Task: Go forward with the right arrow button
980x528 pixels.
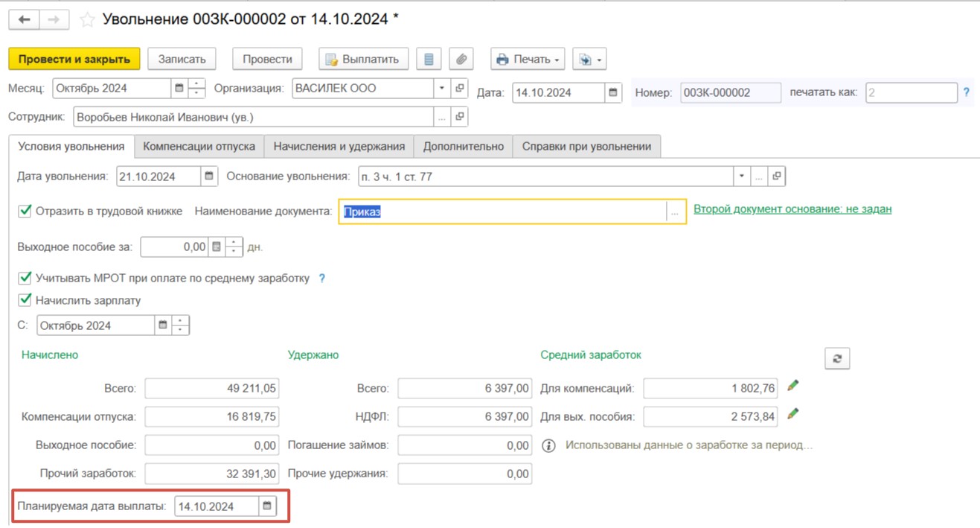Action: (x=53, y=19)
